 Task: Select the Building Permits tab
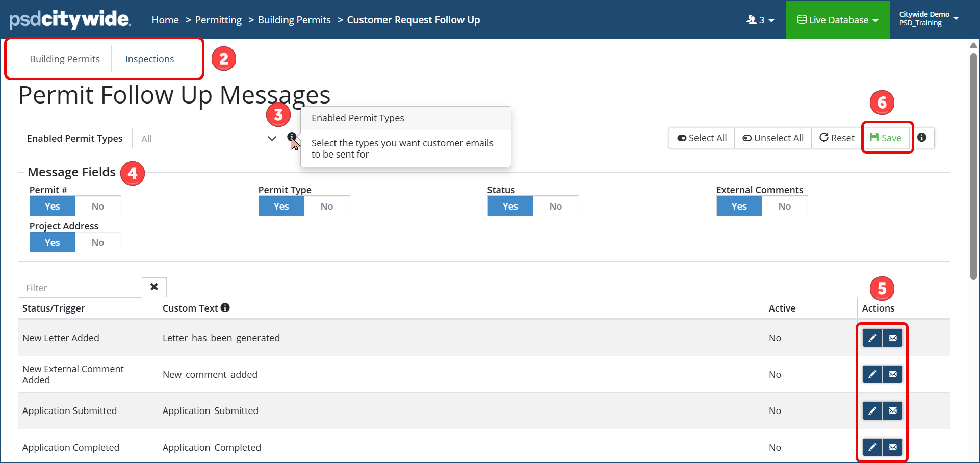tap(65, 59)
